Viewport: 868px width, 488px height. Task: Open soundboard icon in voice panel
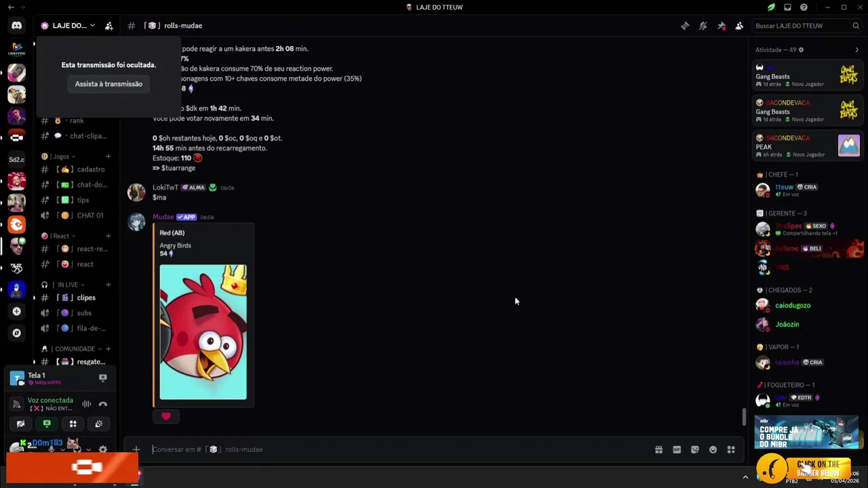(99, 424)
